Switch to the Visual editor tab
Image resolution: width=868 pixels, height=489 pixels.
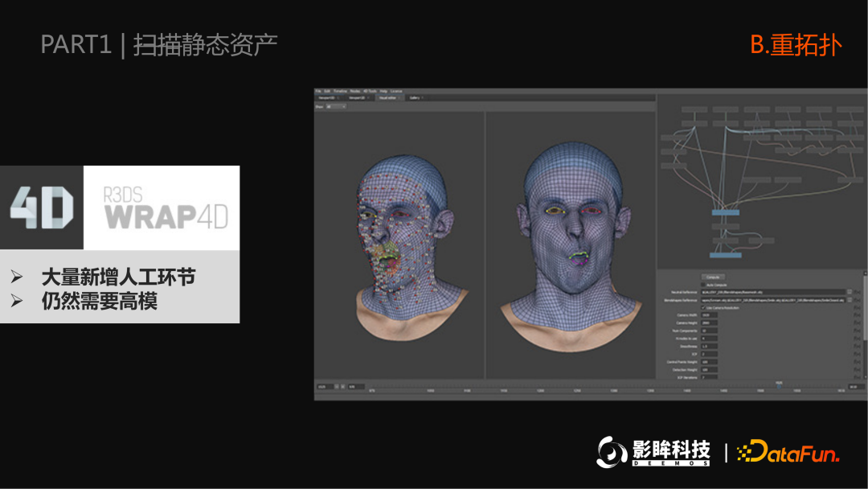(390, 98)
